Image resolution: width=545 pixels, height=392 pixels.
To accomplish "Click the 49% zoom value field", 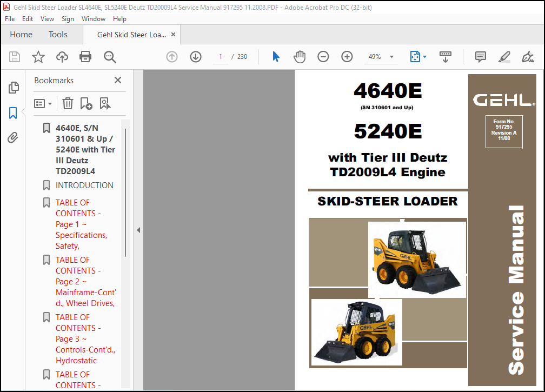I will point(375,57).
